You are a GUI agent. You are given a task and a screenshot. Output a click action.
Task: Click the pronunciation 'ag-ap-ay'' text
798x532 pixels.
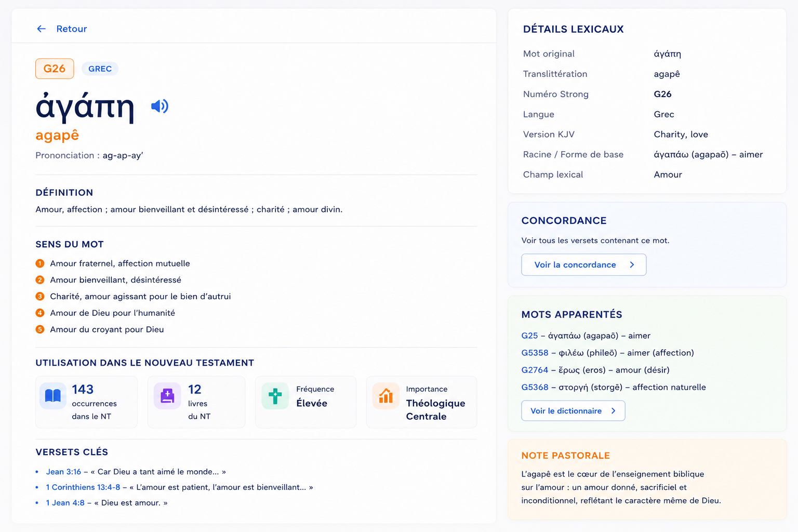[x=123, y=155]
